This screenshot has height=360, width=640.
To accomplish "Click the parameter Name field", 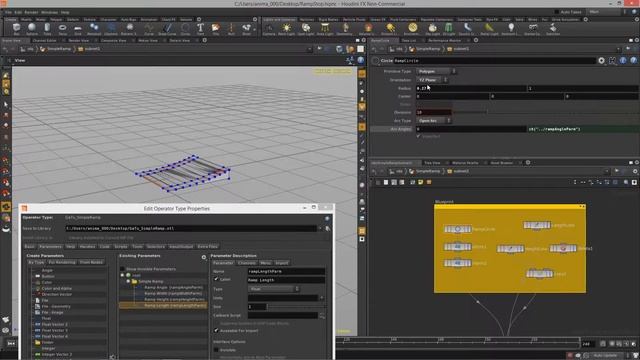I will click(x=286, y=271).
